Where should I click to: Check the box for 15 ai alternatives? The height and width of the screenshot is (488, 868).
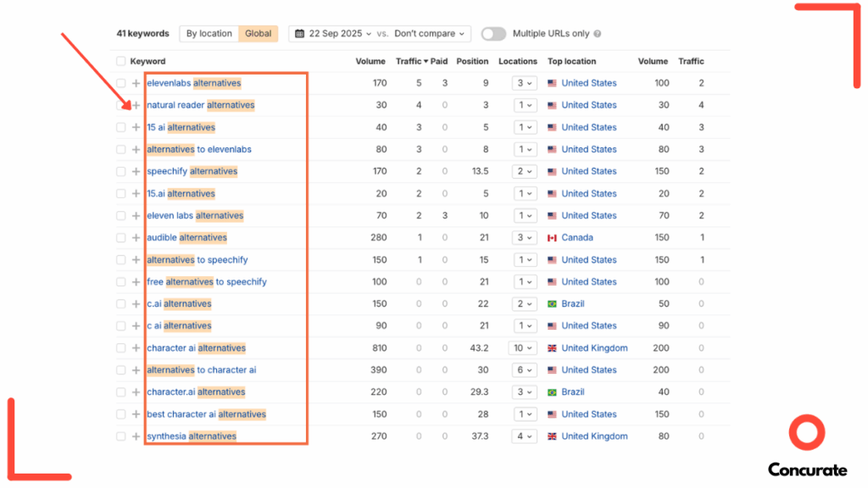[120, 127]
